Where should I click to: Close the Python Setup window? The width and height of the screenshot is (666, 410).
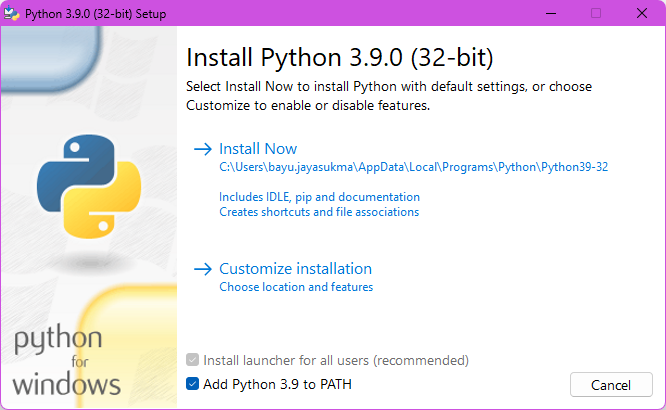[642, 14]
